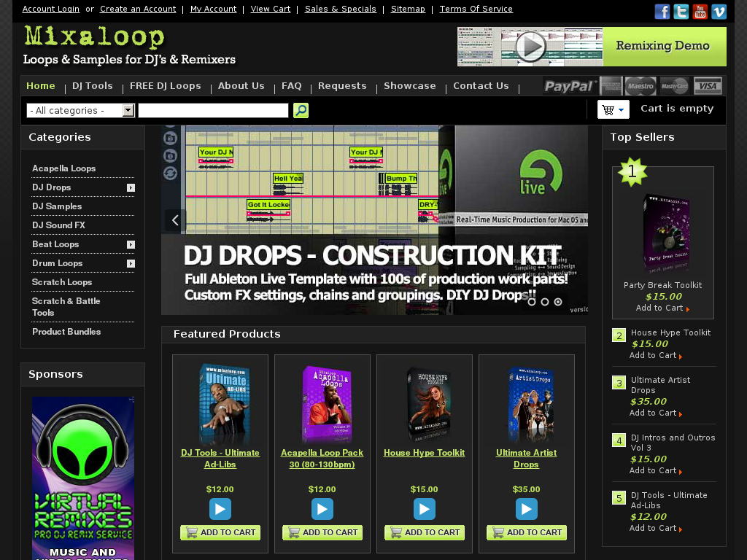Open the shopping cart icon dropdown

[x=613, y=109]
